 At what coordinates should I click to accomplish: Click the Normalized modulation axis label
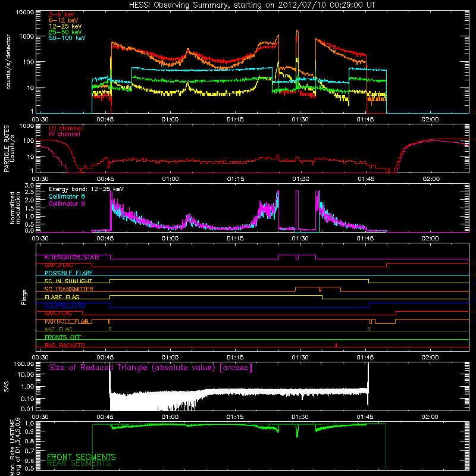pos(15,208)
